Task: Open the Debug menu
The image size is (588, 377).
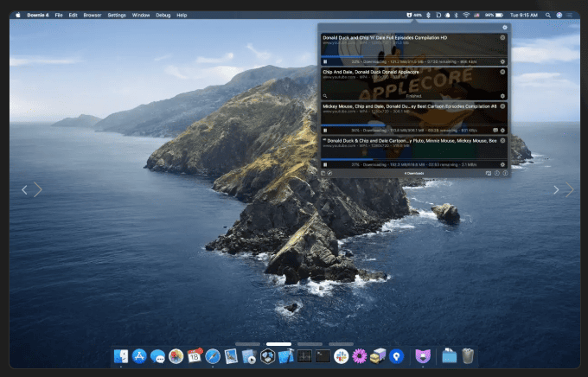Action: (163, 15)
